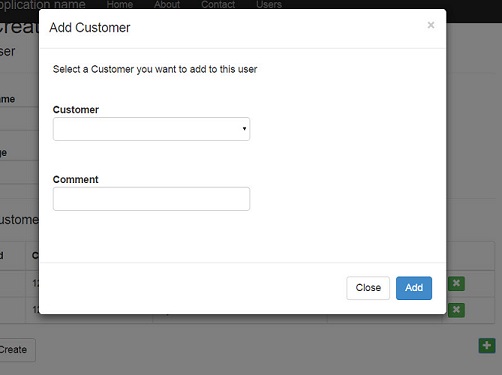This screenshot has width=502, height=375.
Task: Open the About navigation link
Action: coord(167,4)
